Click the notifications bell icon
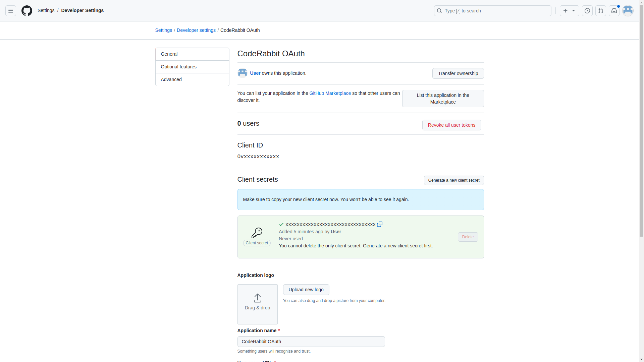 pyautogui.click(x=614, y=11)
